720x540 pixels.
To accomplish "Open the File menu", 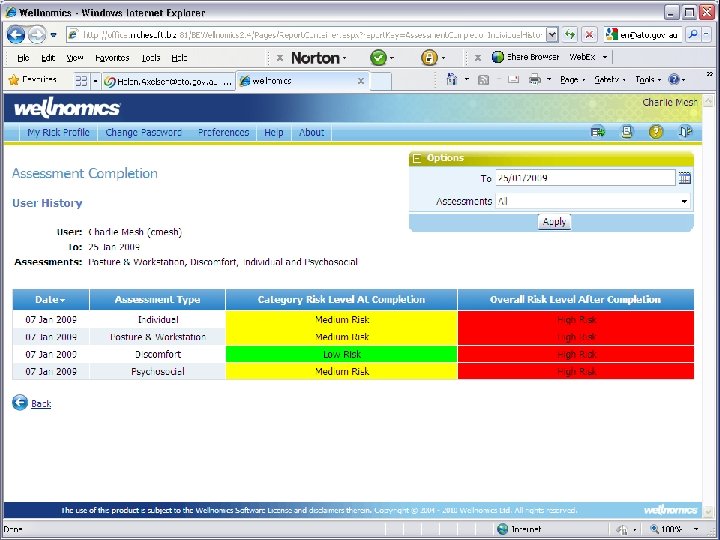I will point(23,58).
